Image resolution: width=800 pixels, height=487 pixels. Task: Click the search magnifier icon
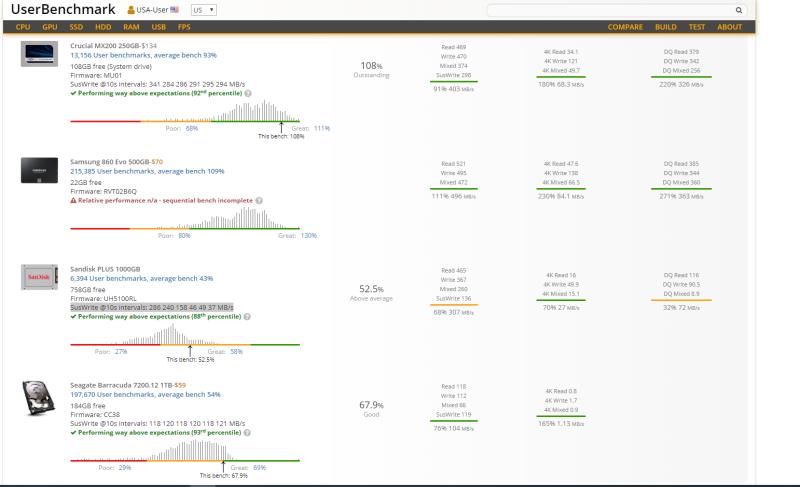click(x=738, y=10)
